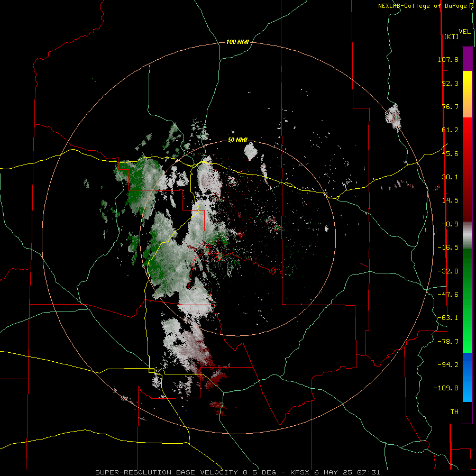Select the -47.6 legend value

448,295
